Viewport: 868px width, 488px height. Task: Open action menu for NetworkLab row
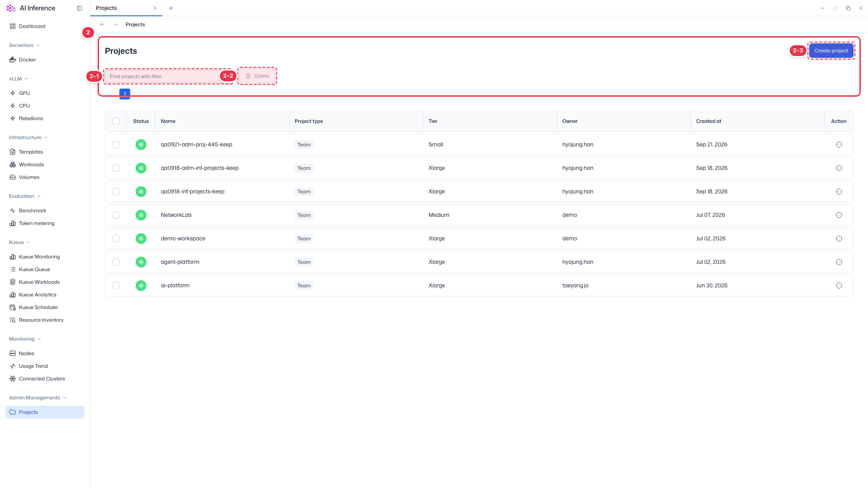click(839, 215)
